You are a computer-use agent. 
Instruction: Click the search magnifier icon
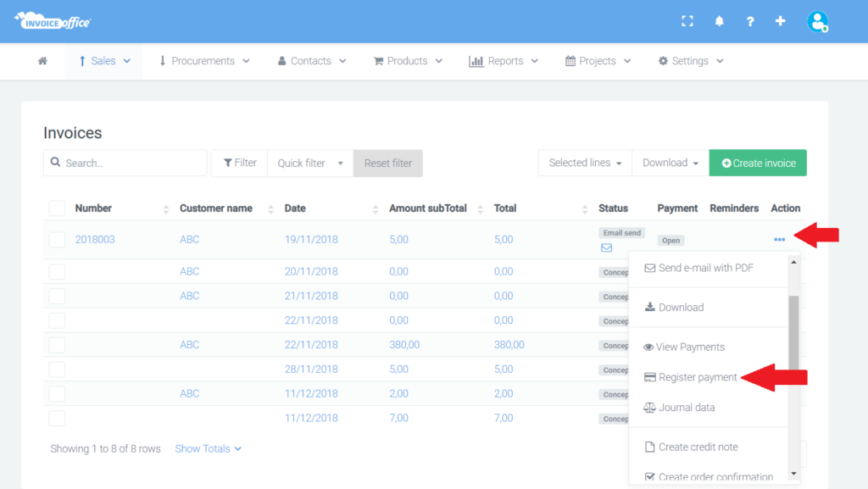tap(55, 162)
